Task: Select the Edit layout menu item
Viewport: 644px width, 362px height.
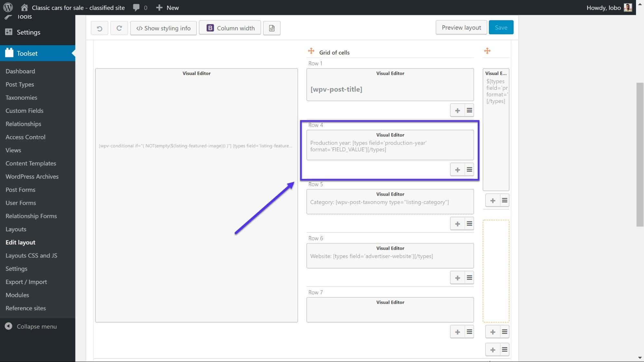Action: point(20,242)
